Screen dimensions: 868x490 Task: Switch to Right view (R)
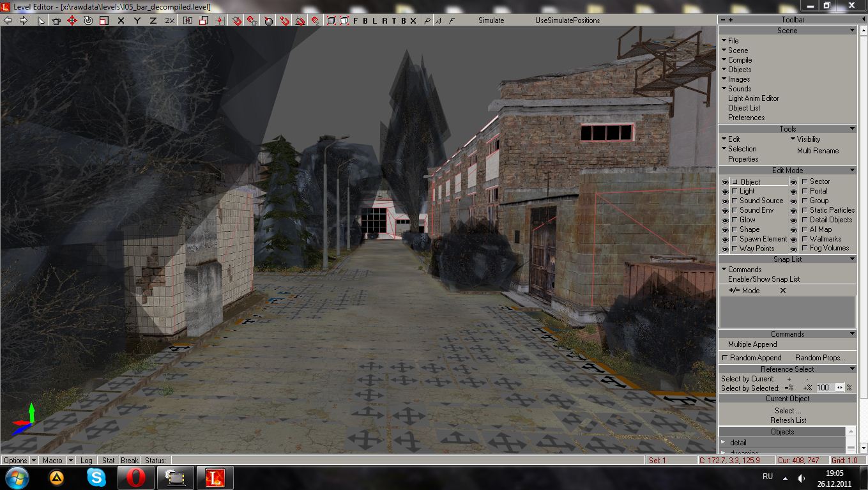point(385,20)
